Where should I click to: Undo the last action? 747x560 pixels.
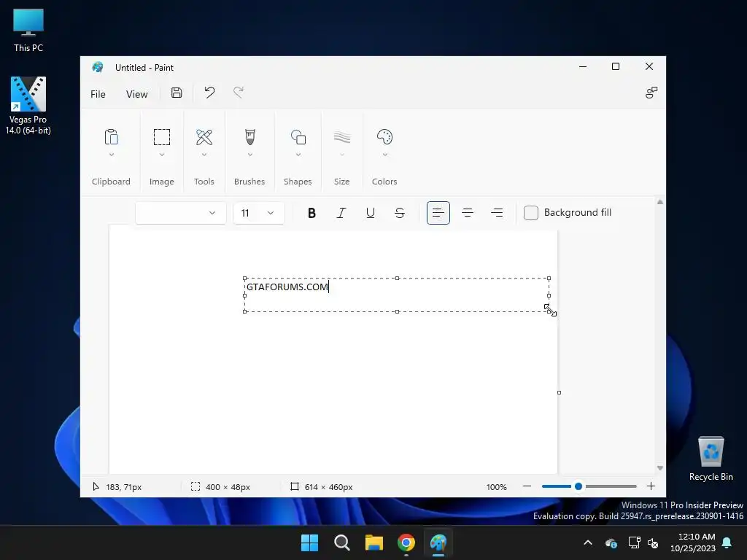pos(209,93)
